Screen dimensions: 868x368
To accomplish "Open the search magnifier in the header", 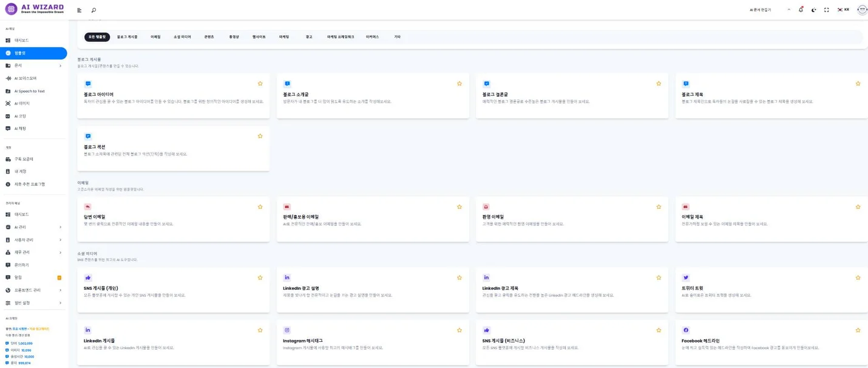I will pos(93,10).
